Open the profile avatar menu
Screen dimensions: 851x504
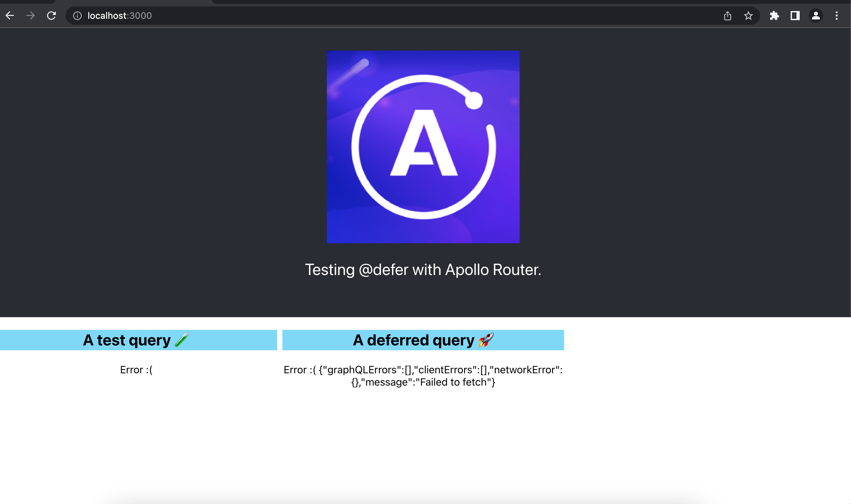[x=816, y=16]
